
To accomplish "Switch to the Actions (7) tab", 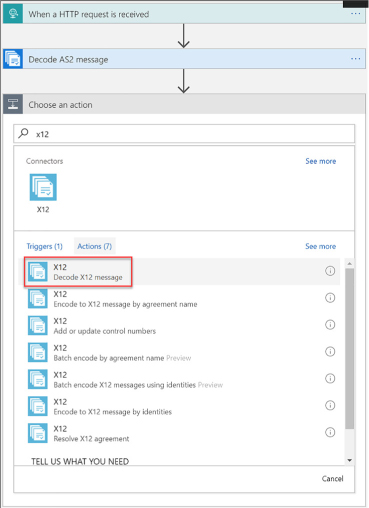I will click(x=95, y=246).
